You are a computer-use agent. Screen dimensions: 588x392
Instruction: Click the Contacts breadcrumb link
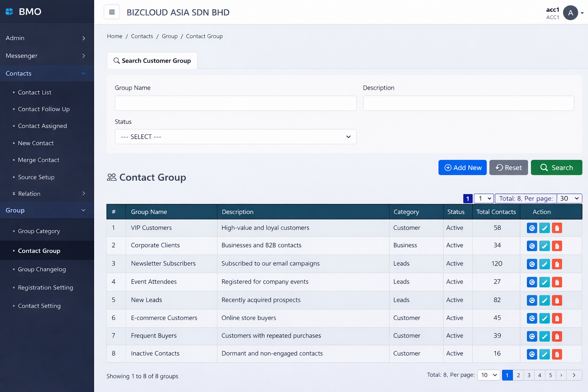pos(142,36)
